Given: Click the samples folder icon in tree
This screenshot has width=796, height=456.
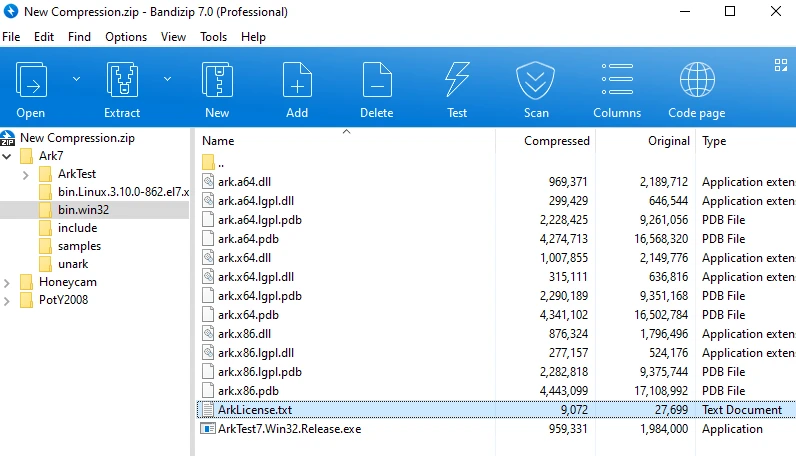Looking at the screenshot, I should pyautogui.click(x=45, y=246).
